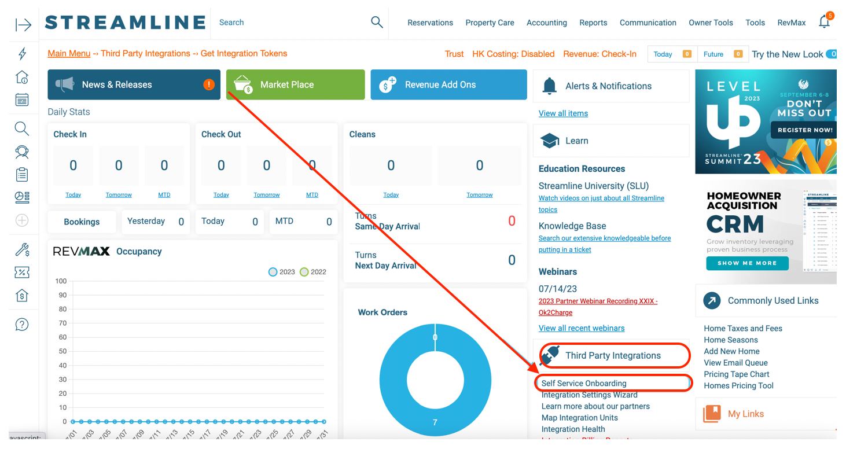Screen dimensions: 868x449
Task: Click the basket icon on Market Place
Action: click(x=243, y=84)
